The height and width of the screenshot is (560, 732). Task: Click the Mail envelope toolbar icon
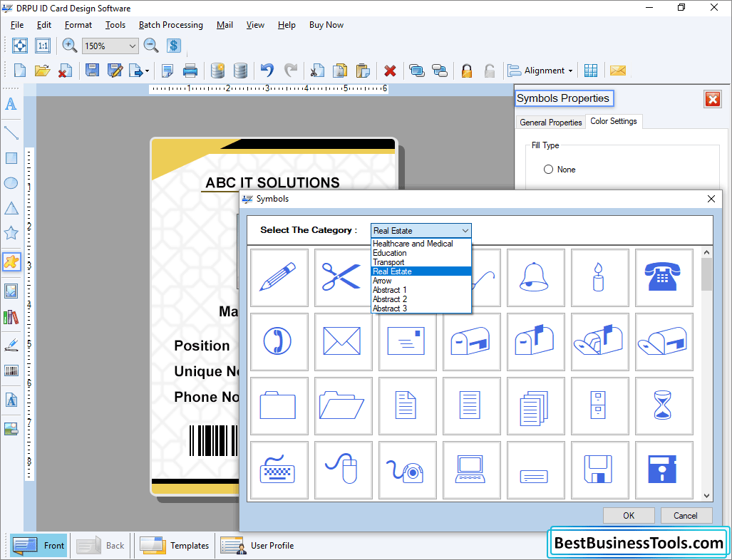coord(617,71)
